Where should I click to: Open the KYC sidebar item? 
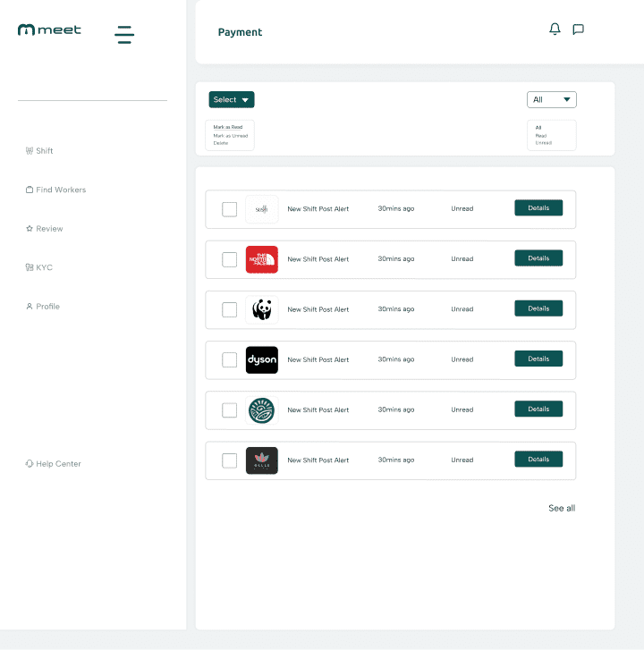tap(44, 267)
